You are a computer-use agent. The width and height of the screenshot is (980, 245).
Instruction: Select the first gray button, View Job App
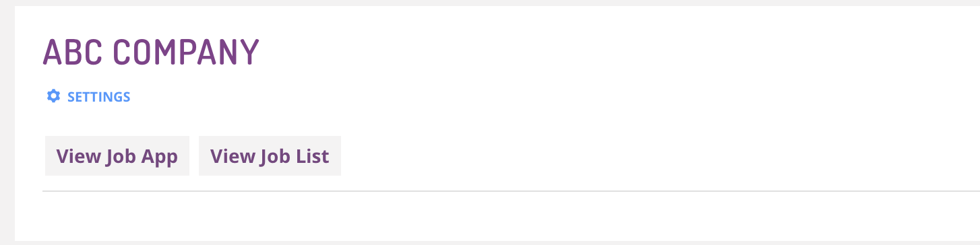(117, 156)
